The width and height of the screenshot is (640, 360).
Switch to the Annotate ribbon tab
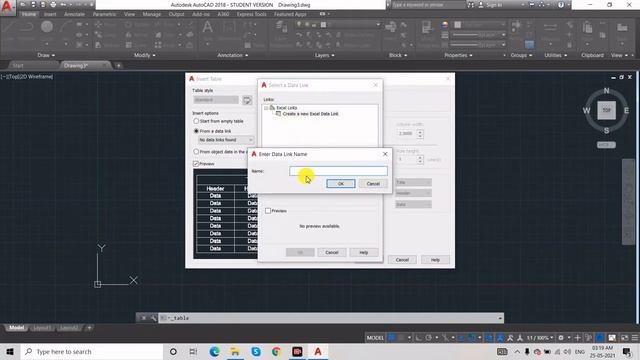(x=74, y=14)
